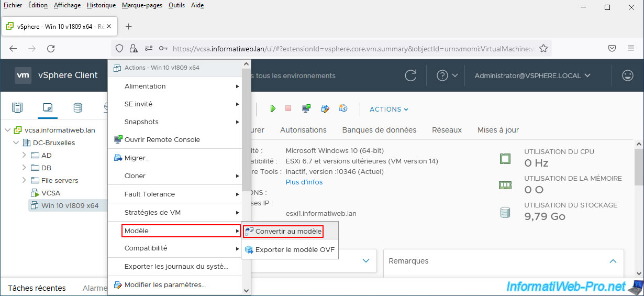
Task: Reload the page in Firefox
Action: 51,48
